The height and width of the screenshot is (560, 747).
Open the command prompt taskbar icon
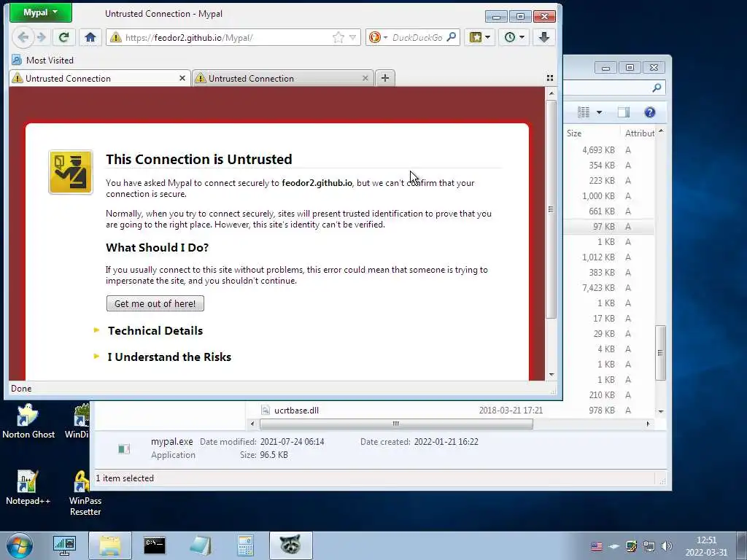(155, 545)
